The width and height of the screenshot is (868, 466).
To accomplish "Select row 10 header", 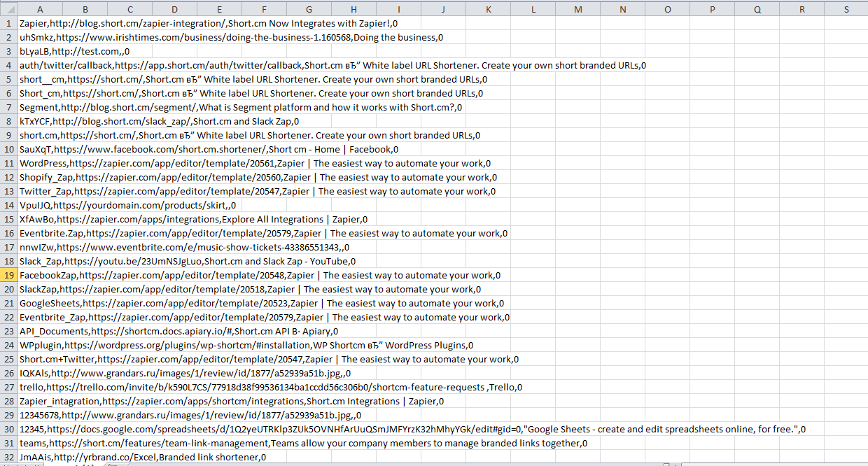I will [8, 149].
